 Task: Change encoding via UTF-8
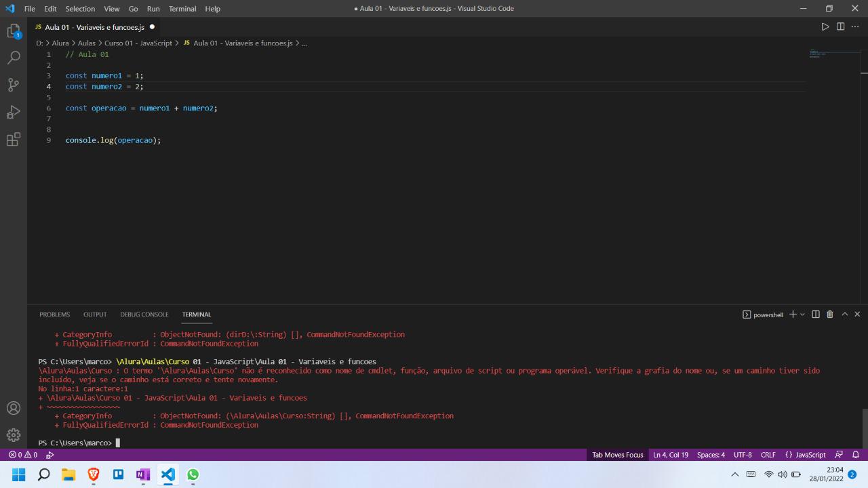[743, 455]
